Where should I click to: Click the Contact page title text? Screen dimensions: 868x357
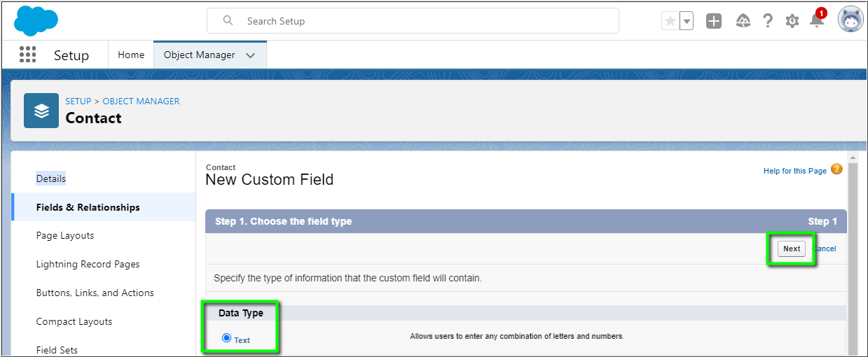click(x=94, y=118)
